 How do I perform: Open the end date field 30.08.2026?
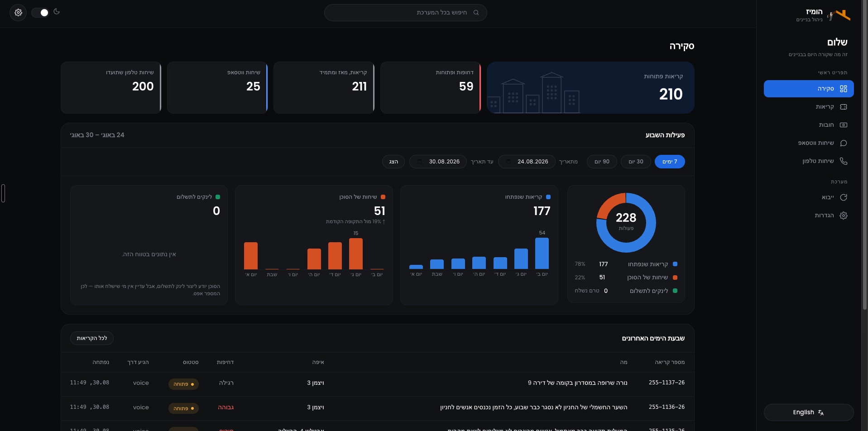tap(438, 162)
